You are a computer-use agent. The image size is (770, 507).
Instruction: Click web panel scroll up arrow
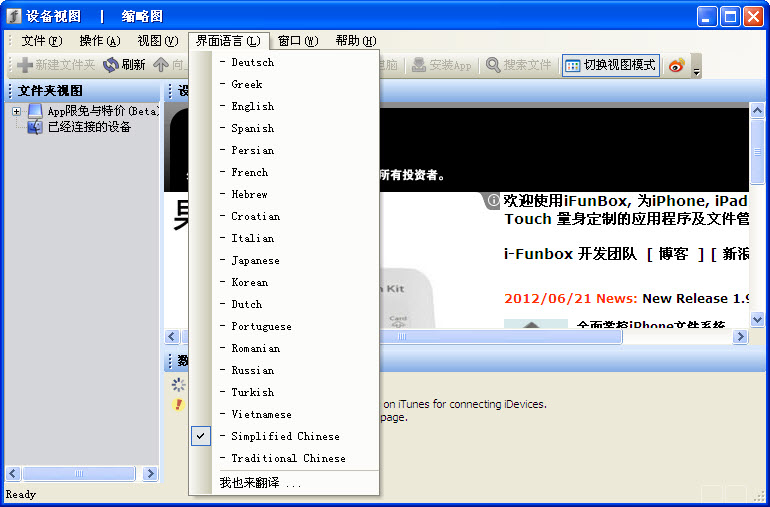click(757, 111)
